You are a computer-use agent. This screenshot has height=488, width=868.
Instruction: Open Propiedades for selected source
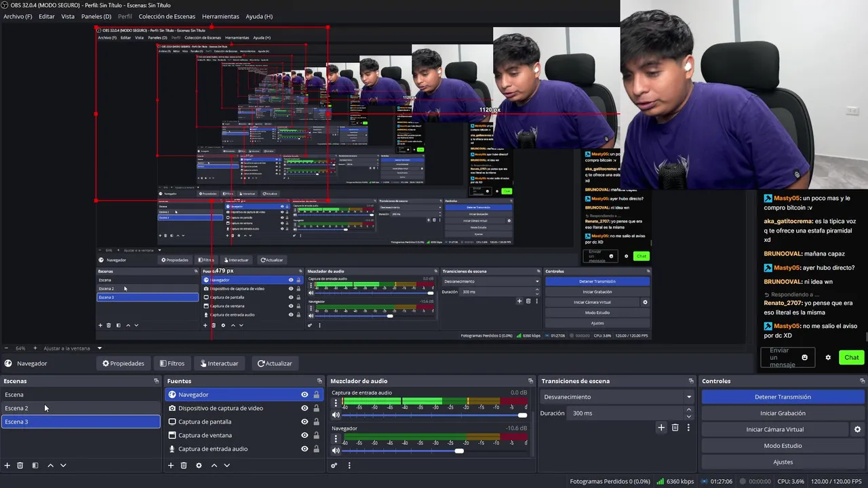click(123, 363)
